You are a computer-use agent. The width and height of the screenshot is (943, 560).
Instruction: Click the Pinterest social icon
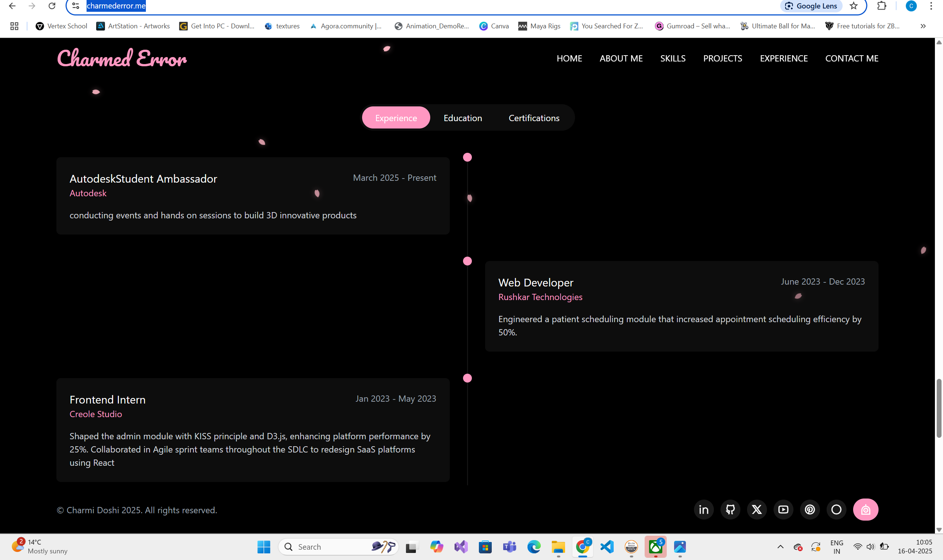[x=810, y=510]
